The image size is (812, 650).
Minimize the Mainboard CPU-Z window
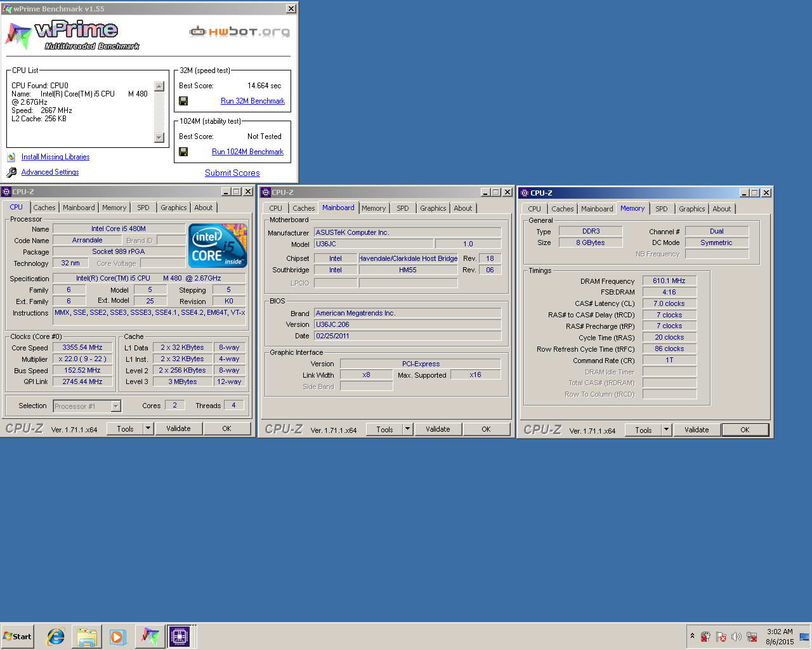485,192
